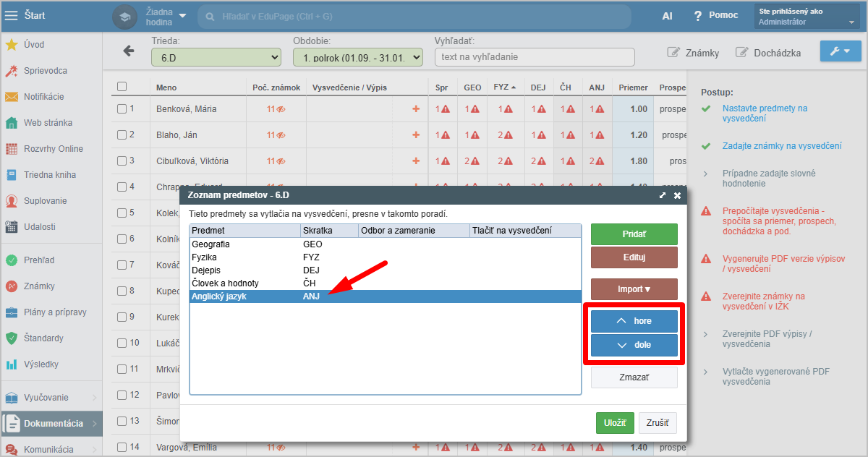Click the back arrow icon
The height and width of the screenshot is (457, 868).
click(x=129, y=51)
